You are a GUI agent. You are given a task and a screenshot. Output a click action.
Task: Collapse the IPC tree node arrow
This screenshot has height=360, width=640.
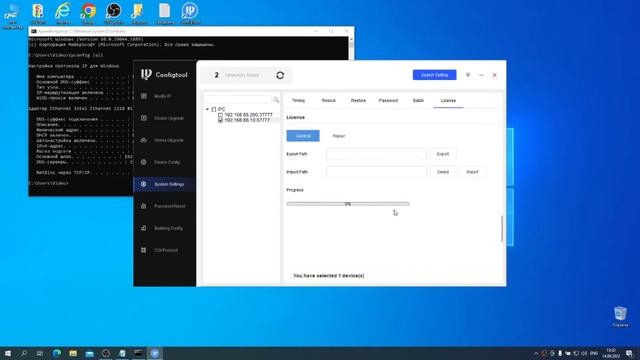coord(207,109)
